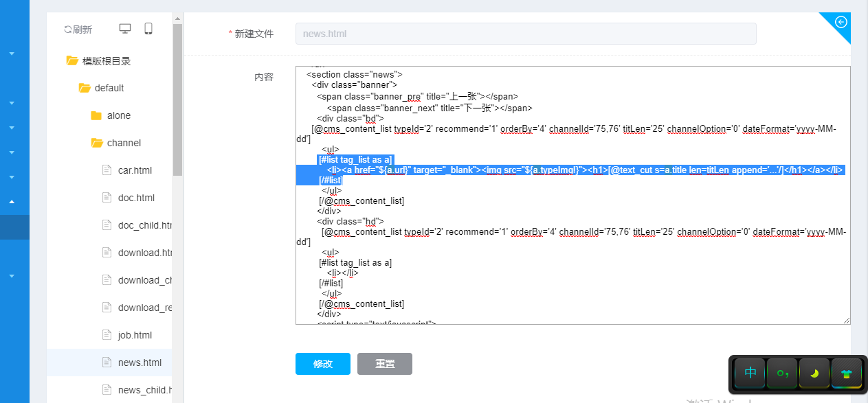Click the 新建文件 file name input field
Screen dimensions: 868x403
pyautogui.click(x=526, y=34)
